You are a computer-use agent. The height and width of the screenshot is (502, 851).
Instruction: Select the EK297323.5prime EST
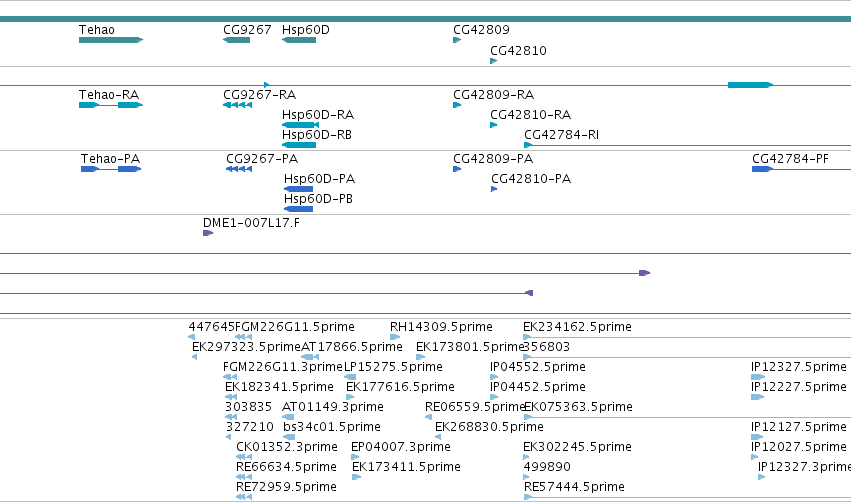(x=194, y=357)
